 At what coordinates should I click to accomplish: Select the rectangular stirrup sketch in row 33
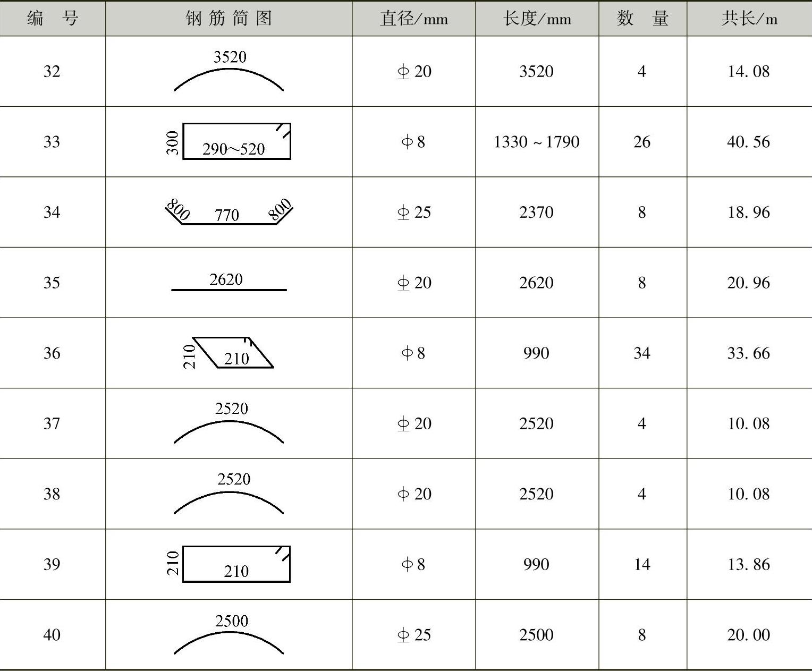point(229,141)
